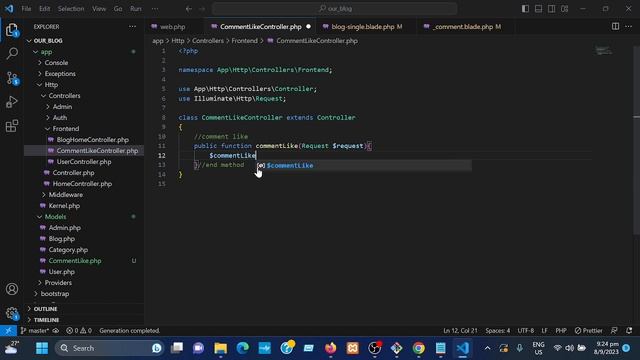Viewport: 640px width, 360px height.
Task: Click Ln 12, Col 21 position indicator
Action: [460, 331]
